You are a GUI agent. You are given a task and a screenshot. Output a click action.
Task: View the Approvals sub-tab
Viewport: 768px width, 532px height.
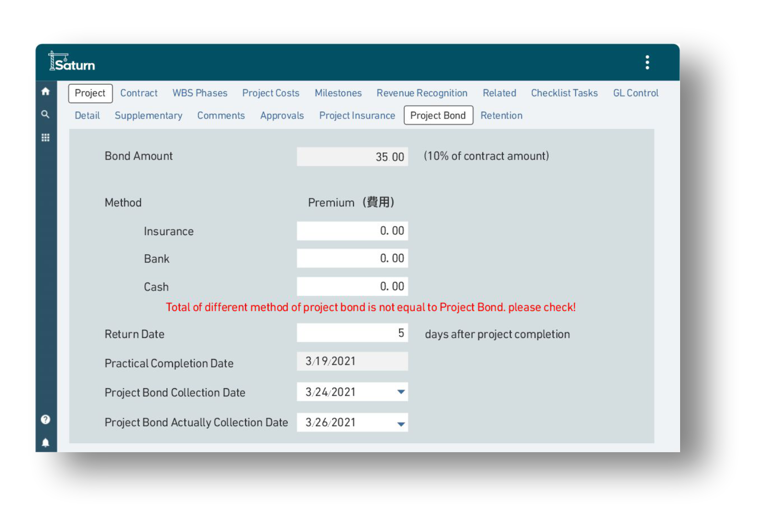(282, 116)
